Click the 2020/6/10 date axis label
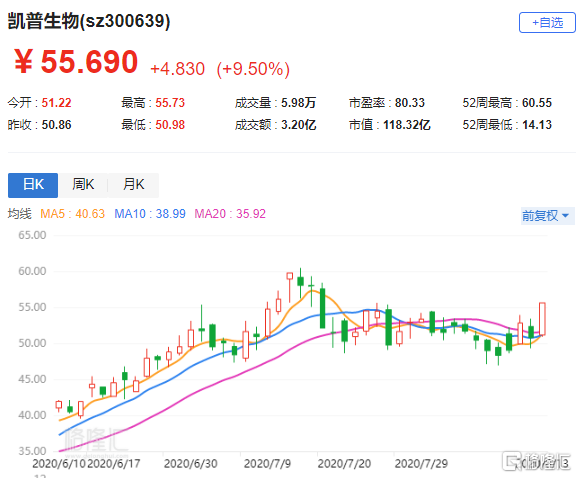 pos(59,464)
